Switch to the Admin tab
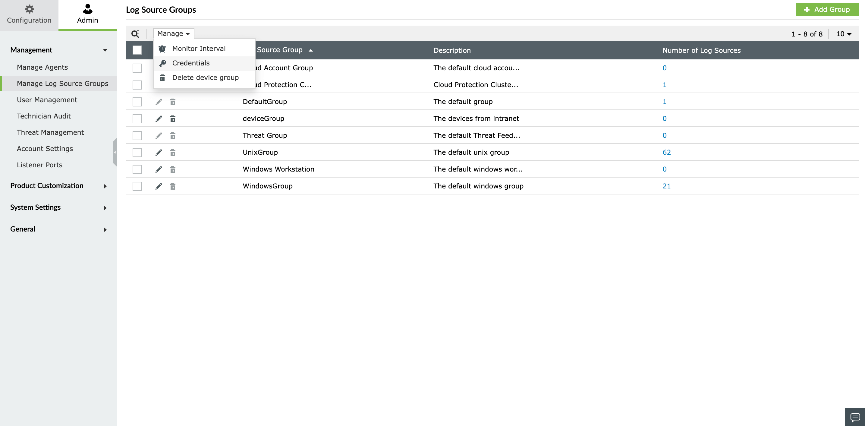This screenshot has height=426, width=868. tap(88, 15)
